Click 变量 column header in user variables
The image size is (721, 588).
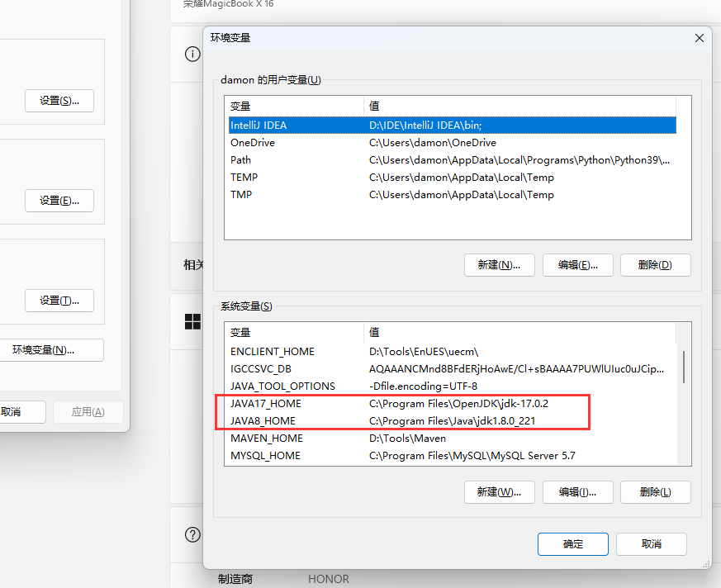(296, 107)
